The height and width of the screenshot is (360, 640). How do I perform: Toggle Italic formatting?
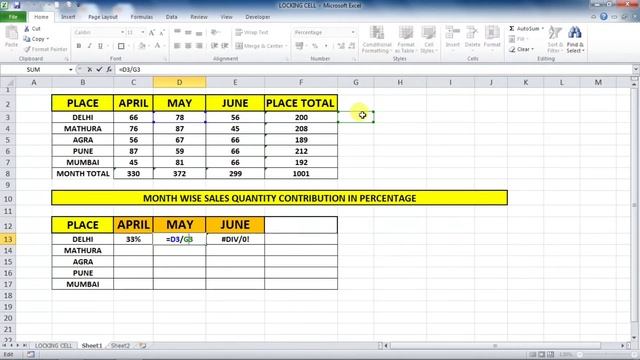coord(89,46)
